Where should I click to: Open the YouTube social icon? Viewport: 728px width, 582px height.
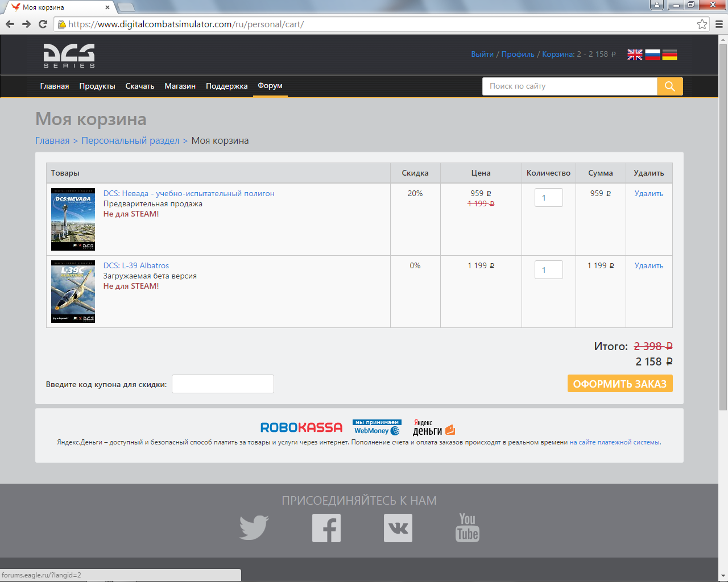point(468,527)
